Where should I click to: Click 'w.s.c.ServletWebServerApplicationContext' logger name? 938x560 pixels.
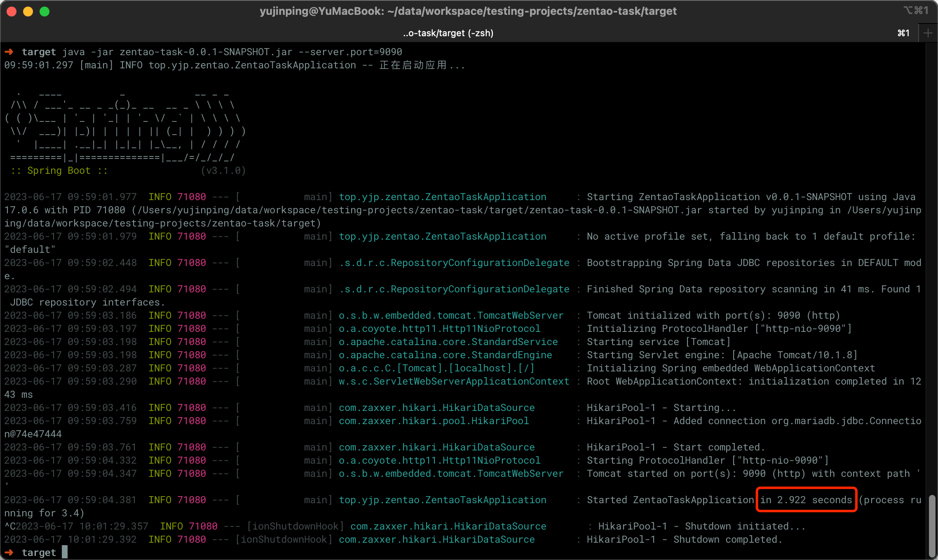pos(454,381)
